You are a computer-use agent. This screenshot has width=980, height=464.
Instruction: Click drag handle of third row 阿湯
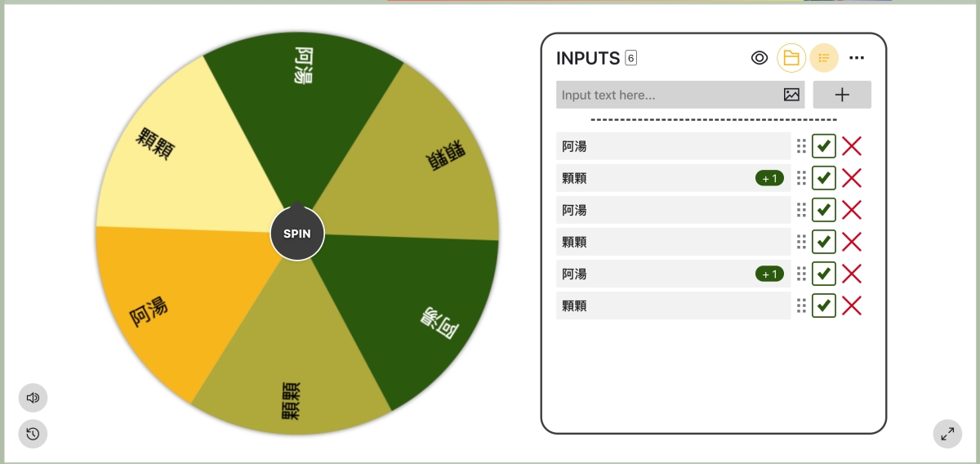pyautogui.click(x=801, y=210)
